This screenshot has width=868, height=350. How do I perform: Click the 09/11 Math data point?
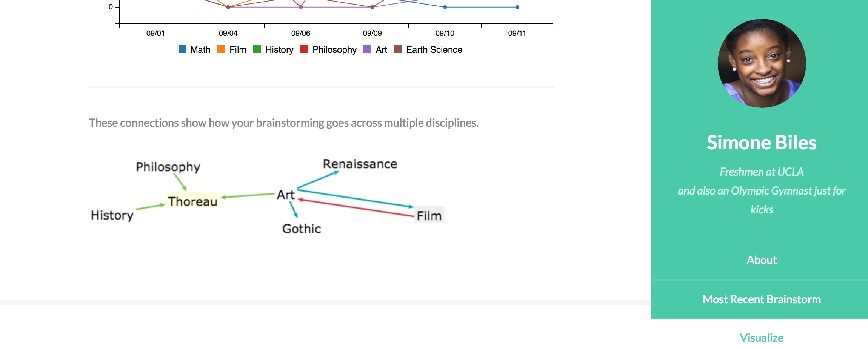(517, 7)
